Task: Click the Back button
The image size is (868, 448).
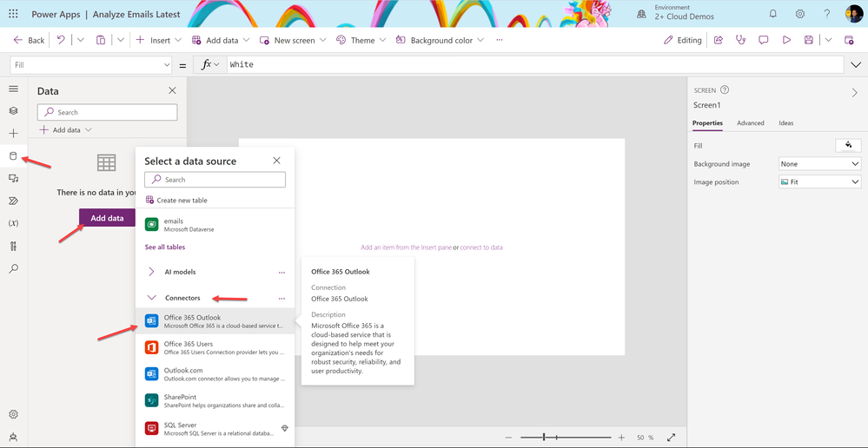Action: click(29, 40)
